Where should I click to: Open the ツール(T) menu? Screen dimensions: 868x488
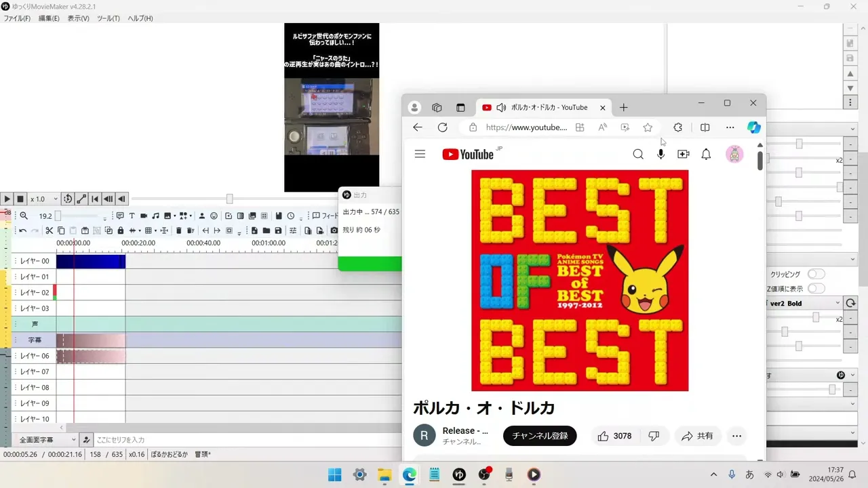click(x=108, y=18)
